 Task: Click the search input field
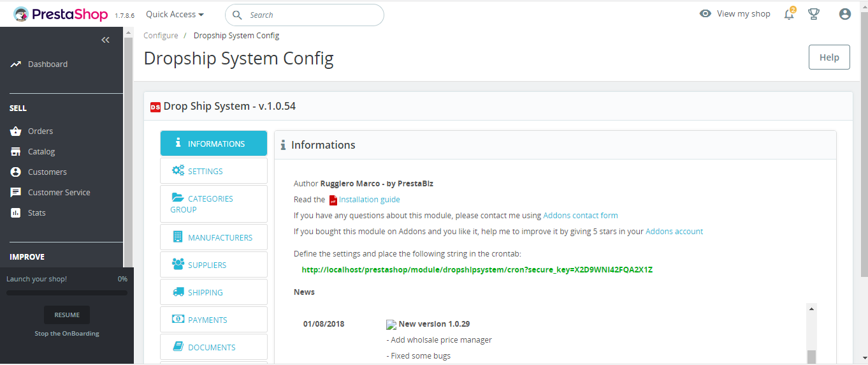[x=305, y=15]
